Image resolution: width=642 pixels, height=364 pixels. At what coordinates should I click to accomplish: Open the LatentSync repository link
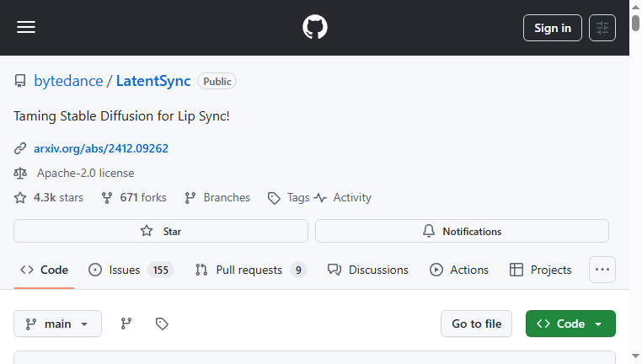153,81
